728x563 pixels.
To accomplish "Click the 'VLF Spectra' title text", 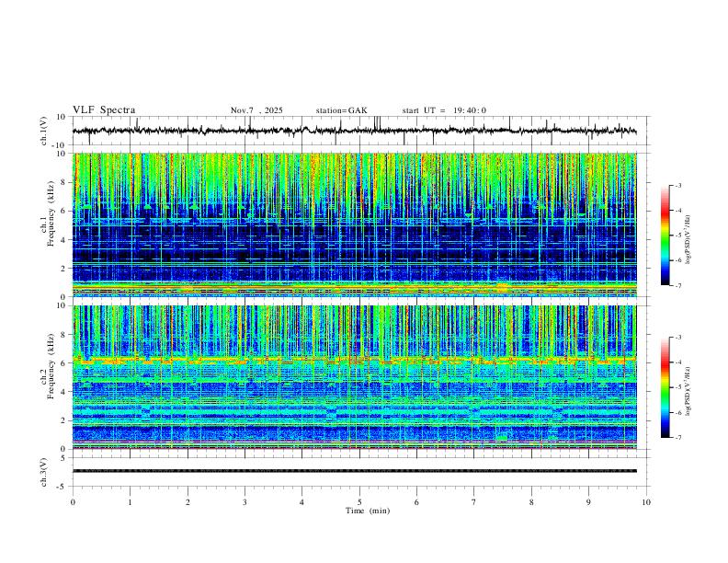I will pyautogui.click(x=104, y=110).
